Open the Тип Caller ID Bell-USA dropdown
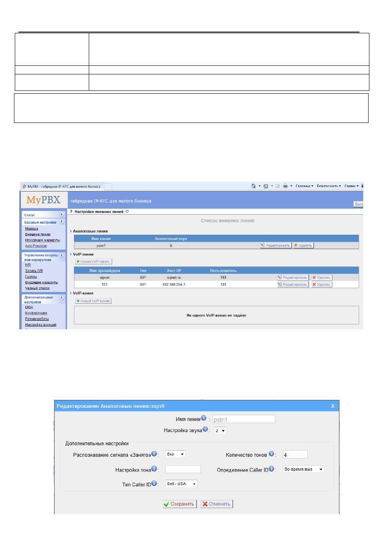392x555 pixels. (181, 484)
